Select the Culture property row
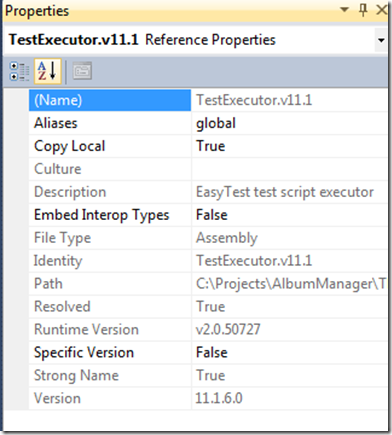 (x=208, y=169)
